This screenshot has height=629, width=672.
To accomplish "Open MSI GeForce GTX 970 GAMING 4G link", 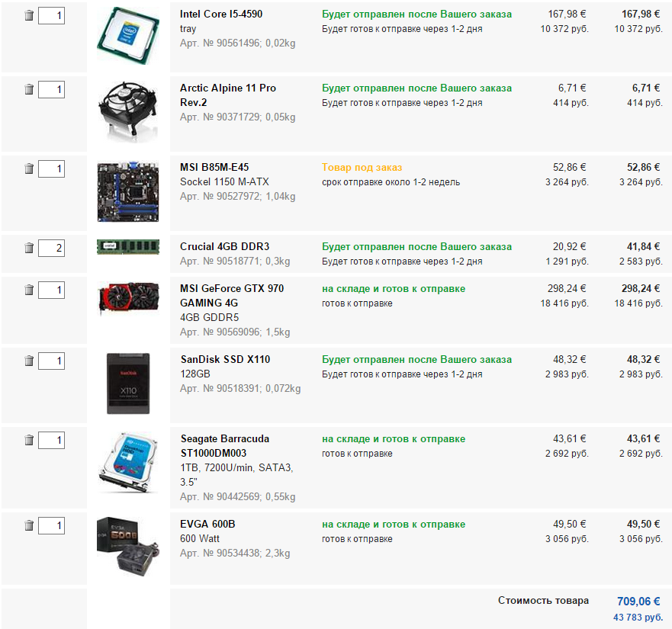I will coord(232,296).
